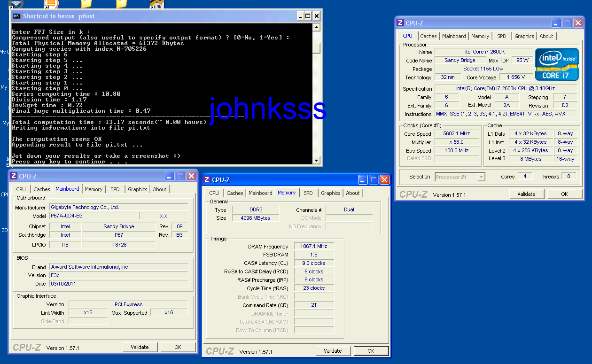The height and width of the screenshot is (364, 592).
Task: Open About tab in the CPU window
Action: click(x=546, y=36)
